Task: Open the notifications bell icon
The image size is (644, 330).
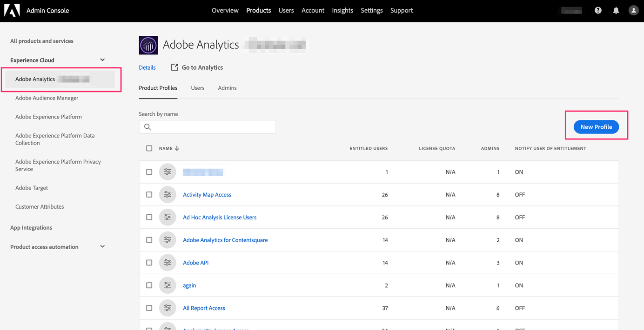Action: click(616, 10)
